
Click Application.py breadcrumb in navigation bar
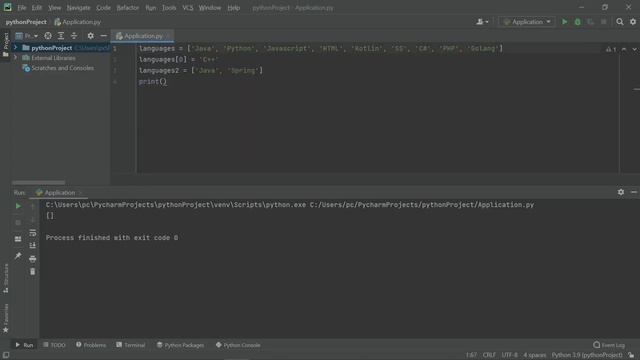78,22
